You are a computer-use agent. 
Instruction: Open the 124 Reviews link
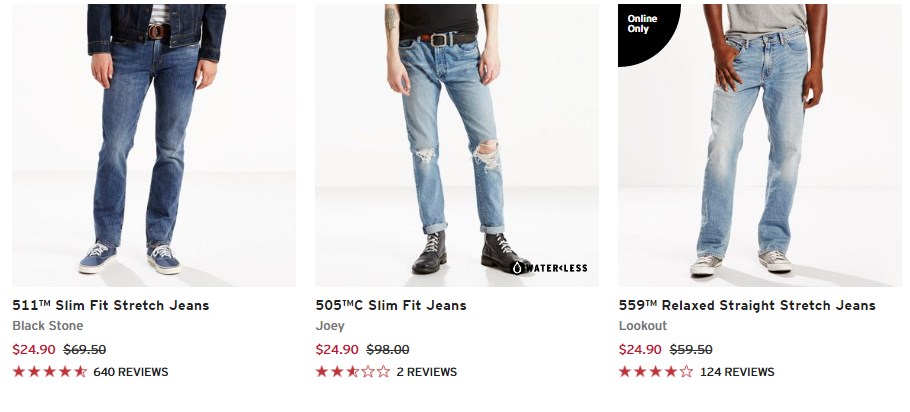coord(737,372)
